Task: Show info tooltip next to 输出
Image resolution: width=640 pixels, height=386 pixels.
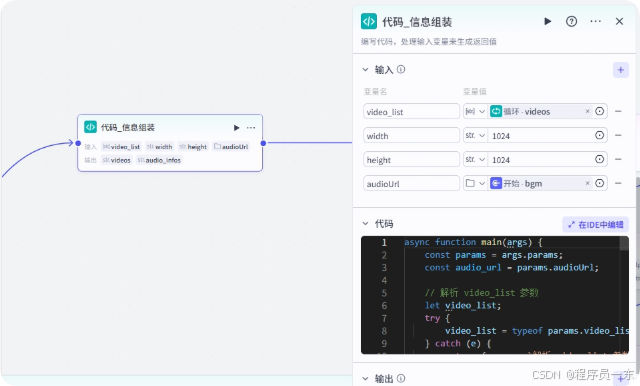Action: [401, 378]
